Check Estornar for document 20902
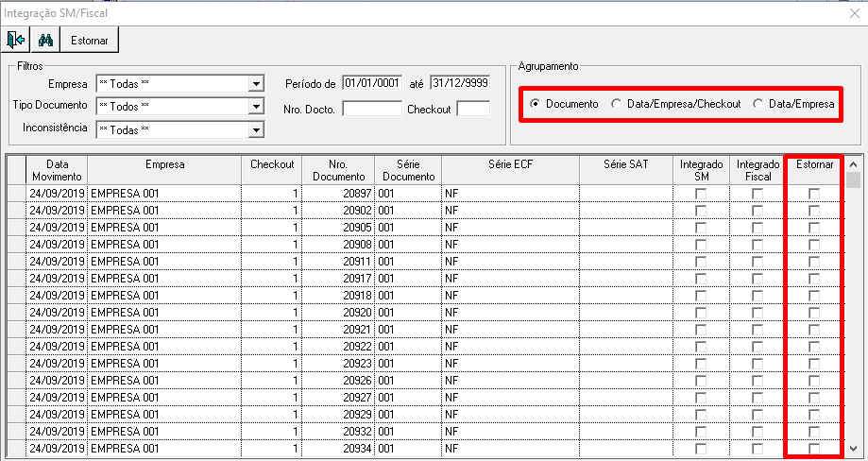 [x=814, y=211]
